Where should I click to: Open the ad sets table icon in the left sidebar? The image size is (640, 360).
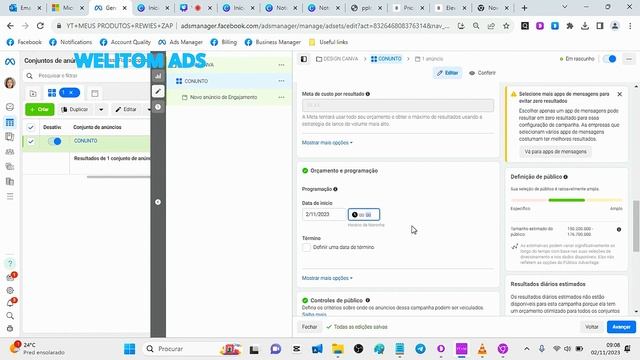[10, 122]
